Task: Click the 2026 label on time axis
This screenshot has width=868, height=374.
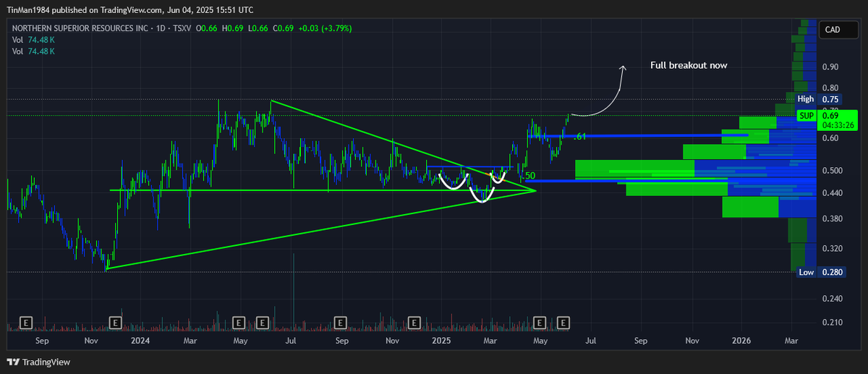Action: click(741, 339)
